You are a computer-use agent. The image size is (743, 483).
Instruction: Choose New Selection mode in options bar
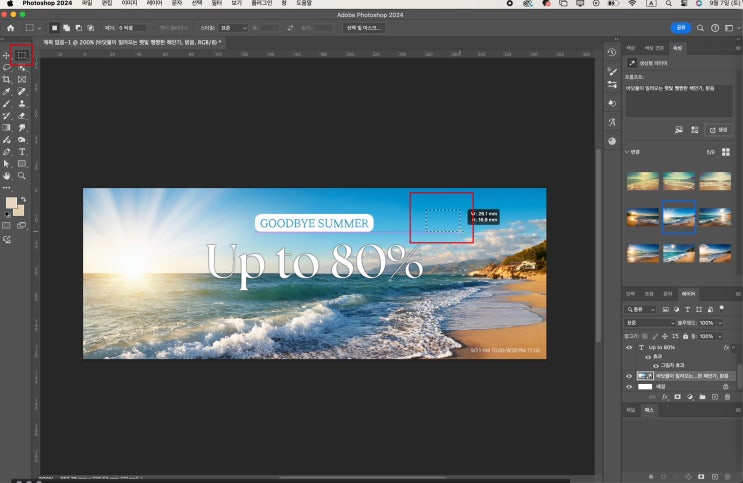54,28
